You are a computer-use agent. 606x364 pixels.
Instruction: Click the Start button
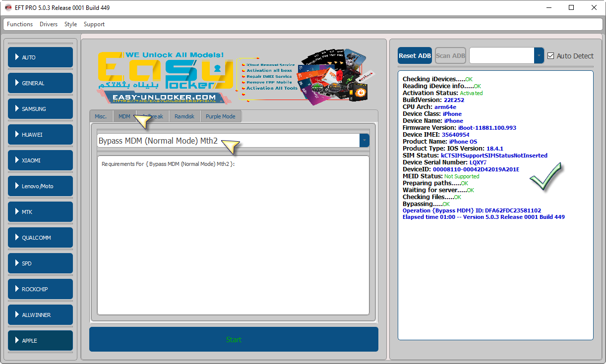pyautogui.click(x=234, y=339)
